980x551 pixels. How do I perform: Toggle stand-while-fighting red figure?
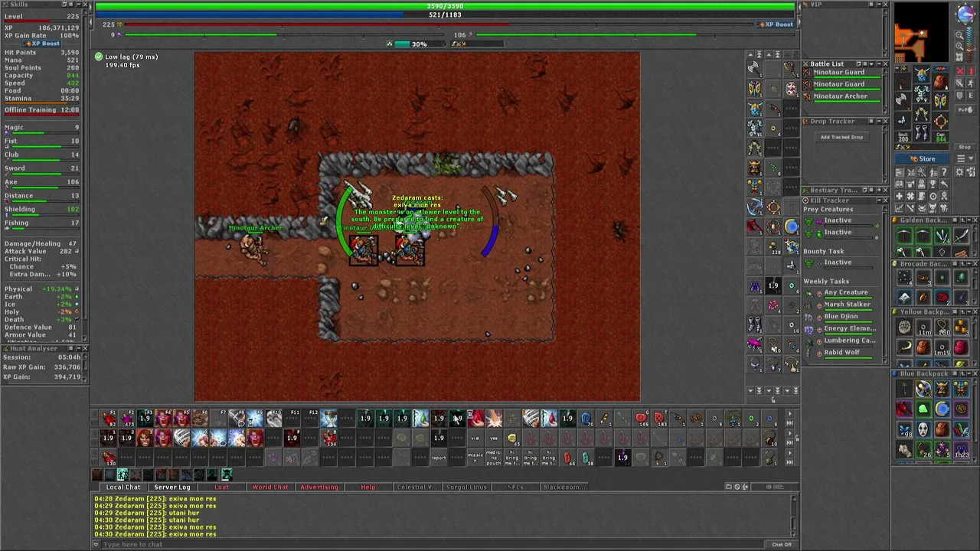(972, 71)
